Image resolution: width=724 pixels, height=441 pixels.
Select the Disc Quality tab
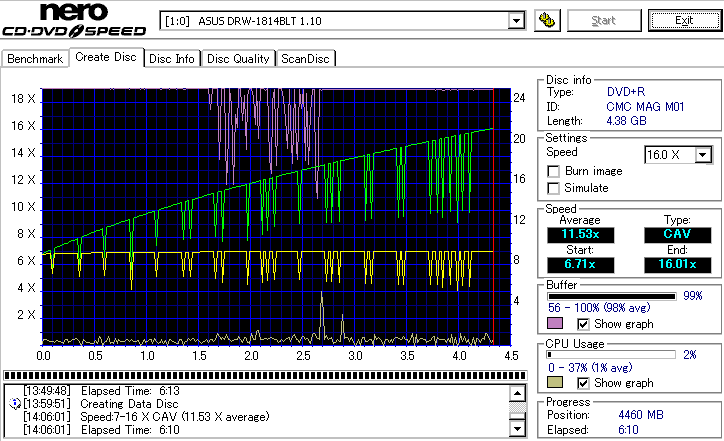point(238,59)
